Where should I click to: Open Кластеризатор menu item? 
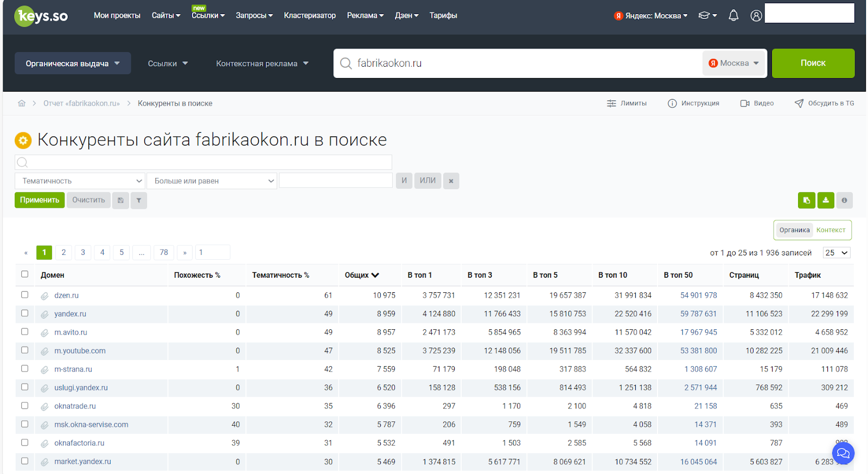[310, 15]
